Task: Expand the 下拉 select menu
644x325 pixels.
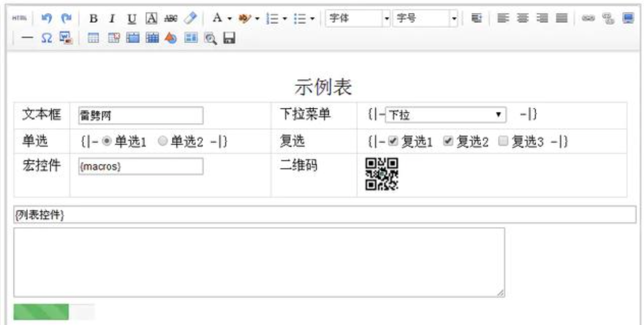Action: tap(445, 115)
